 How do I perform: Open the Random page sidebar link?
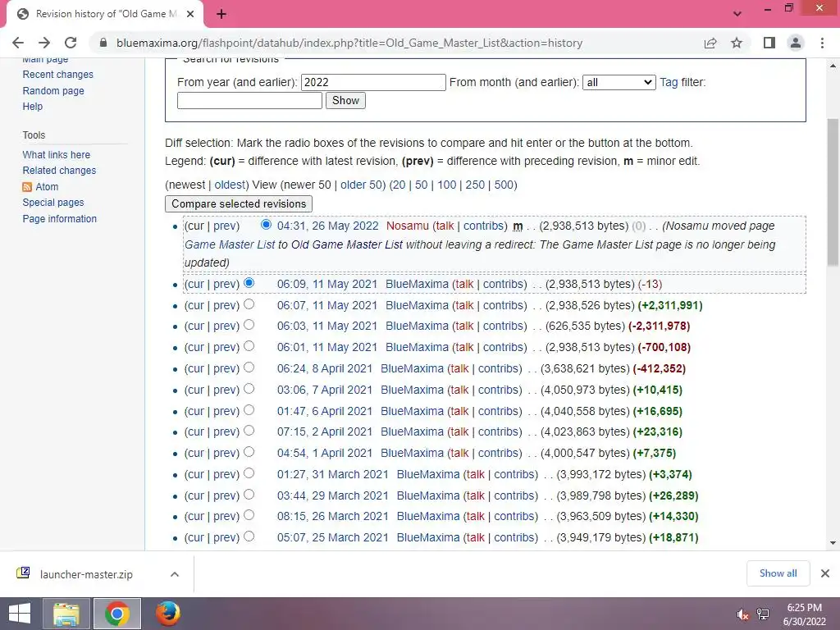click(53, 90)
